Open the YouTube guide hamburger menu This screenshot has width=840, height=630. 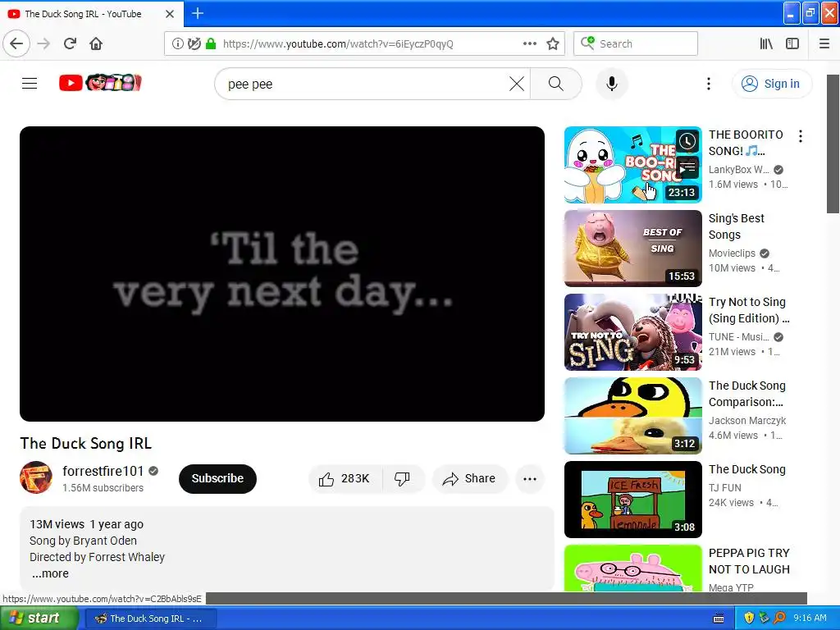(30, 84)
